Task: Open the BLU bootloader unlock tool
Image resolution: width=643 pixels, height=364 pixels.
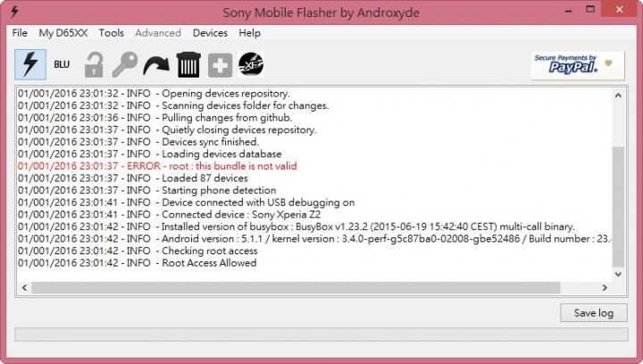Action: [x=62, y=65]
